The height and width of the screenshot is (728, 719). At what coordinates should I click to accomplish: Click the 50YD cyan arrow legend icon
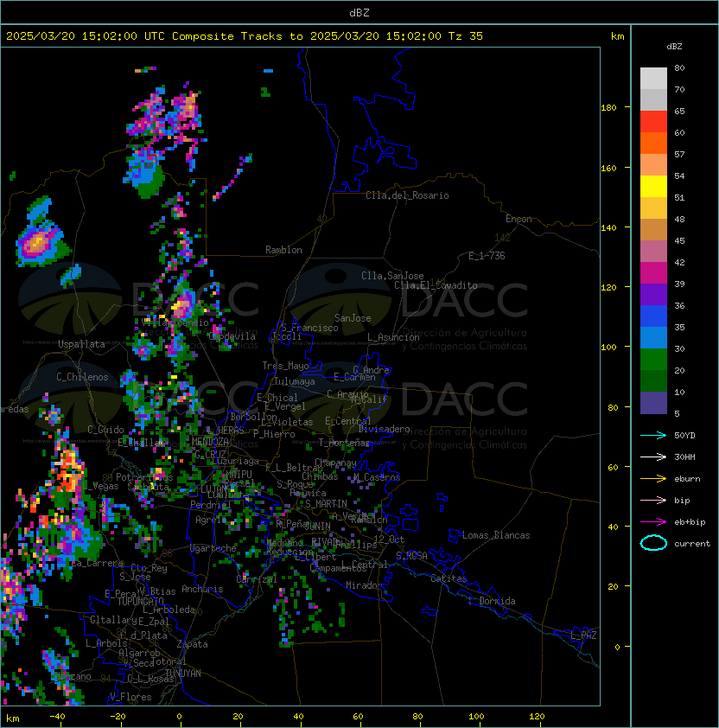point(653,435)
